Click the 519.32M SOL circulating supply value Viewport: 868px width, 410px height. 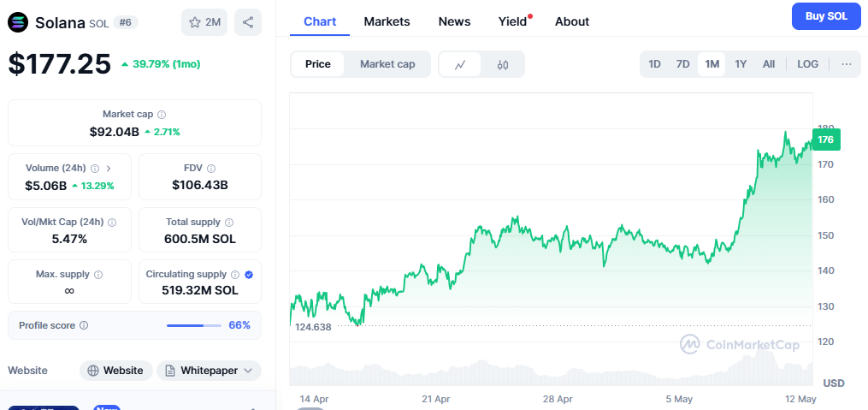pyautogui.click(x=200, y=290)
